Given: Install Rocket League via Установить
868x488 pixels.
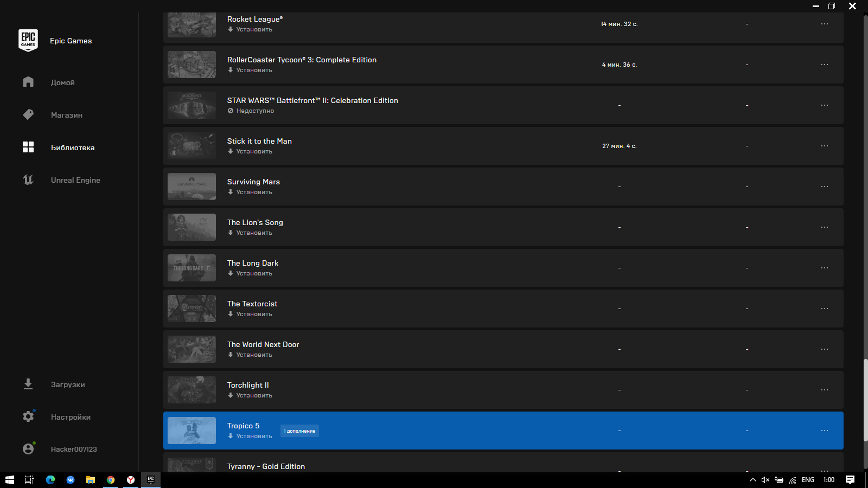Looking at the screenshot, I should (x=250, y=29).
